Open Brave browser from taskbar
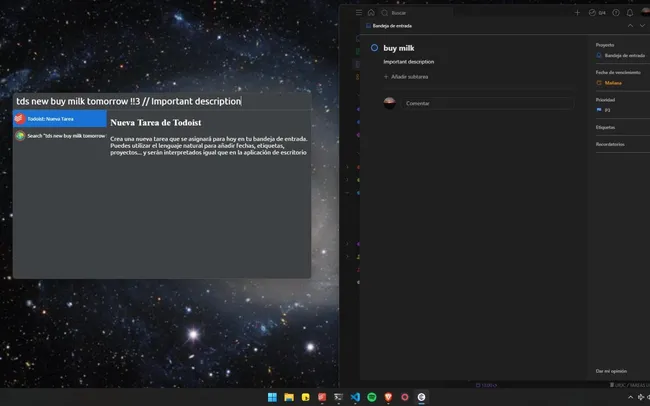The width and height of the screenshot is (650, 406). (388, 397)
